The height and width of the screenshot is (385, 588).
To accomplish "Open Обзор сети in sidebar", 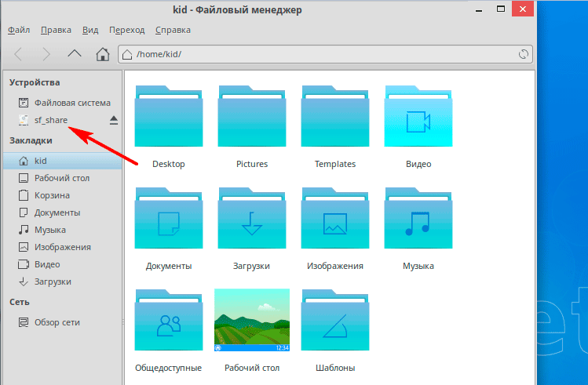I will 57,322.
